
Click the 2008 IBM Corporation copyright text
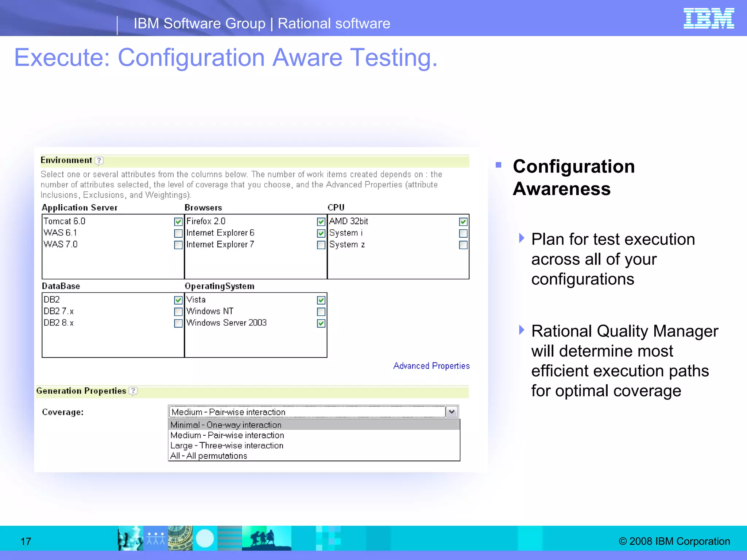(674, 541)
